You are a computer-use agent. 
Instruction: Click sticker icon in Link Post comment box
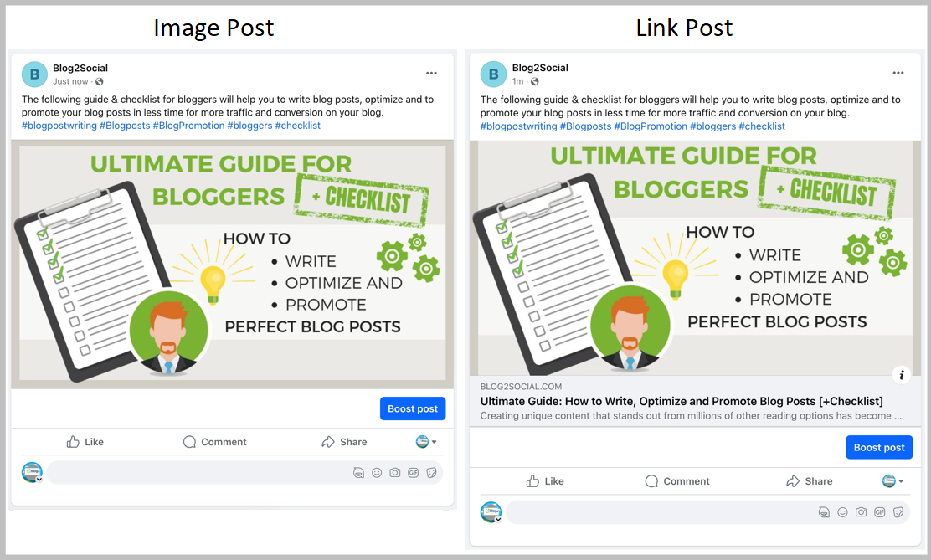click(898, 512)
